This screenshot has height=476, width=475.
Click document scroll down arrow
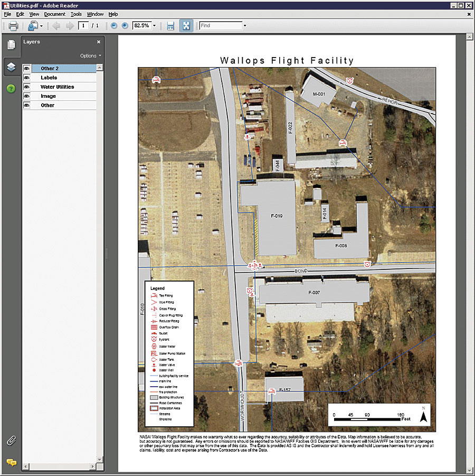(x=469, y=470)
